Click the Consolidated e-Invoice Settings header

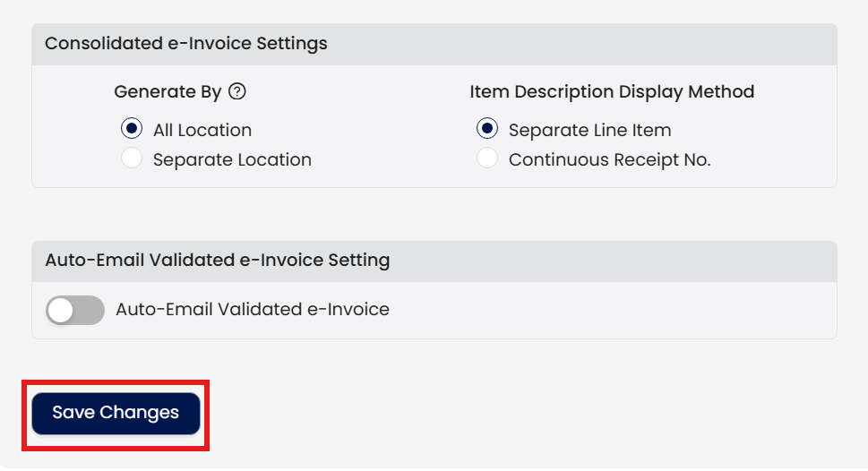[186, 44]
